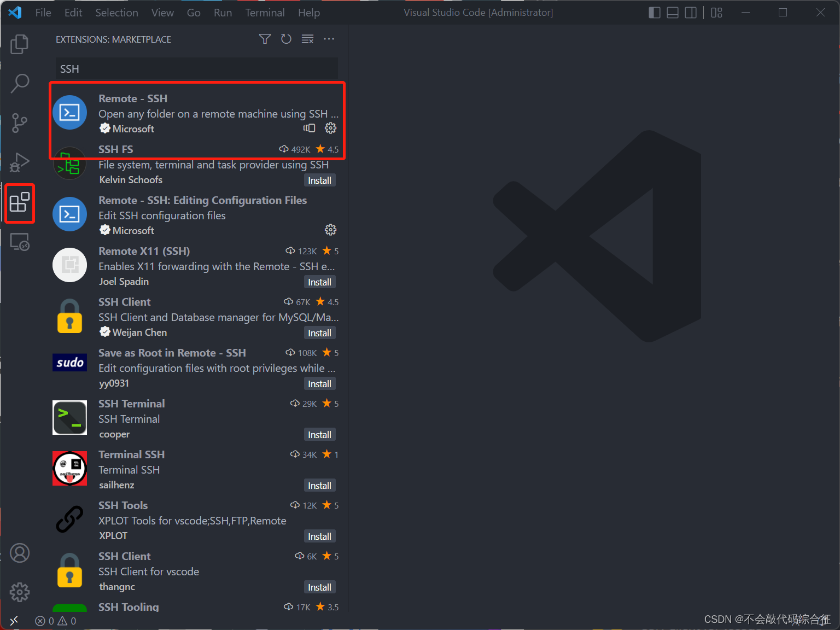Open the Manage gear in activity bar

click(20, 592)
